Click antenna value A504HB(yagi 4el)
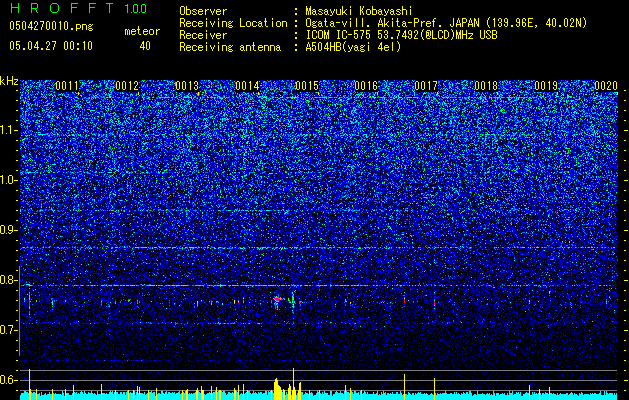The height and width of the screenshot is (400, 629). [x=353, y=47]
